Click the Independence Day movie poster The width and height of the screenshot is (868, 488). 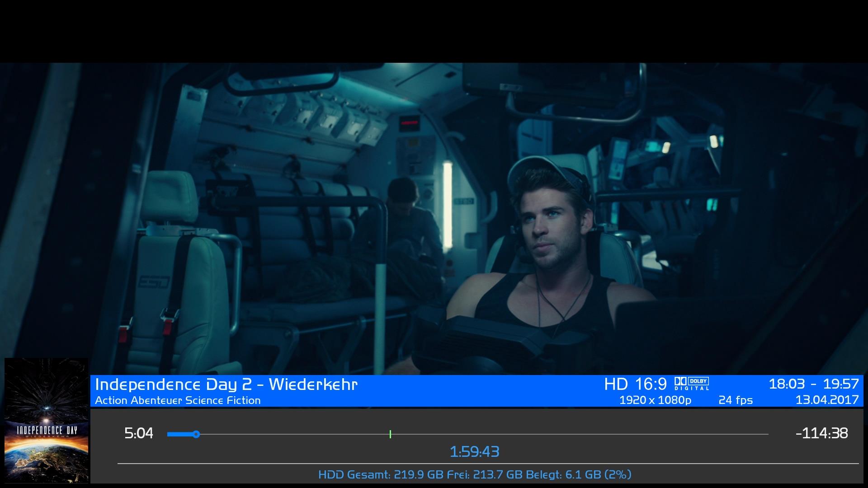[x=46, y=420]
